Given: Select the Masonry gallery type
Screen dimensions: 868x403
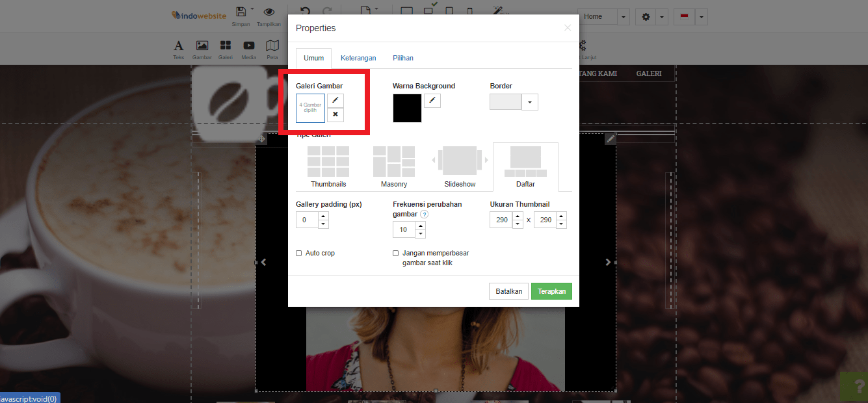Looking at the screenshot, I should click(x=394, y=166).
